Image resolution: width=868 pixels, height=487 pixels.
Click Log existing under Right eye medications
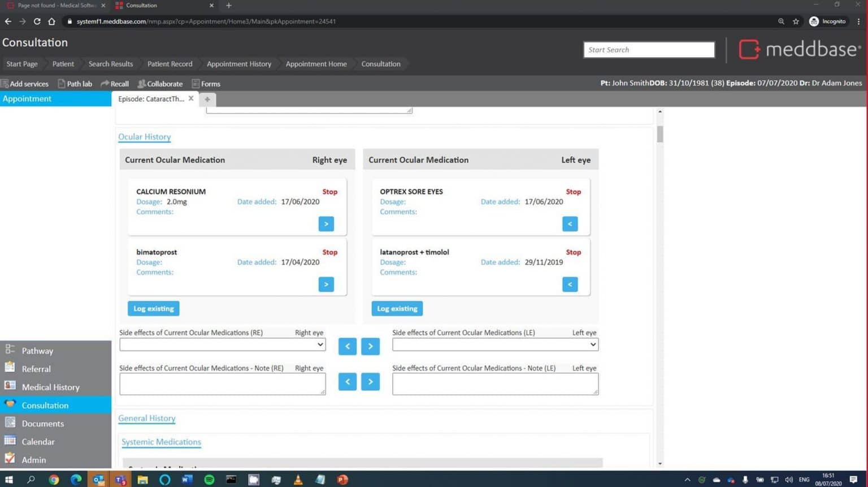(153, 308)
